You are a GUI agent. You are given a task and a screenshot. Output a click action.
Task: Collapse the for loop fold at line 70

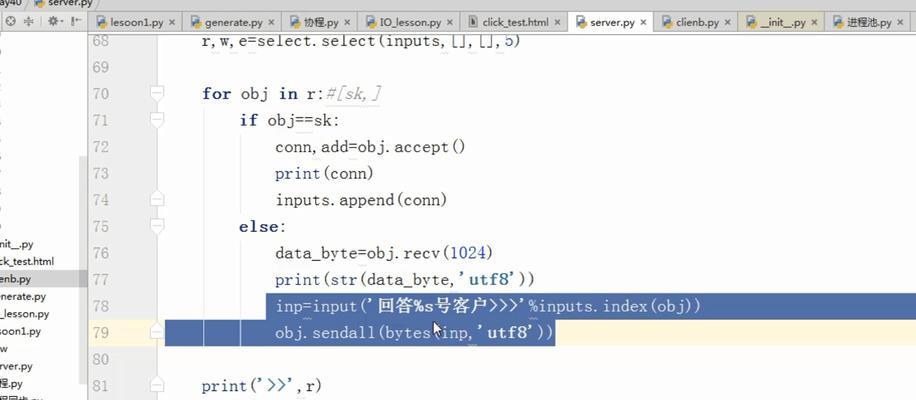tap(157, 93)
